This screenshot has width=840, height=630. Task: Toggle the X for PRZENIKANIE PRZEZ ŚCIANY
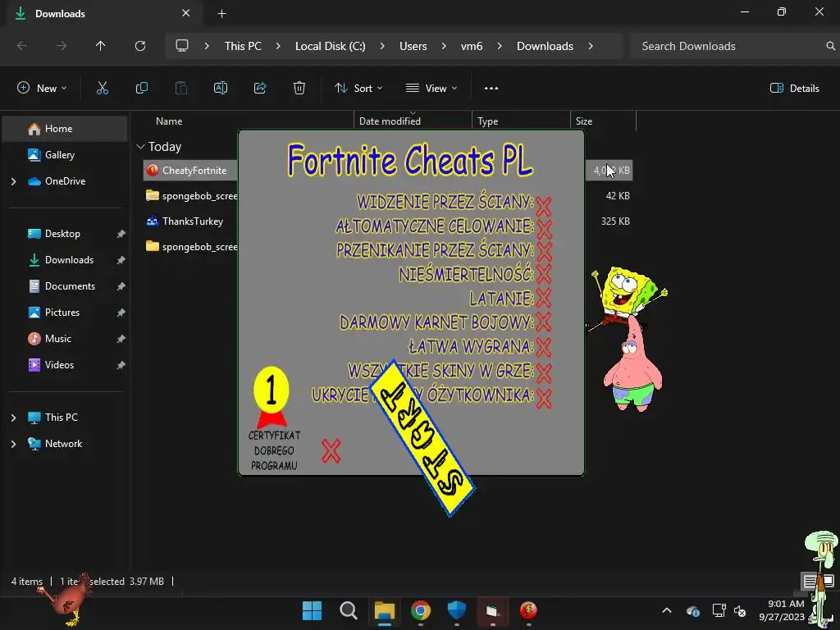click(544, 251)
